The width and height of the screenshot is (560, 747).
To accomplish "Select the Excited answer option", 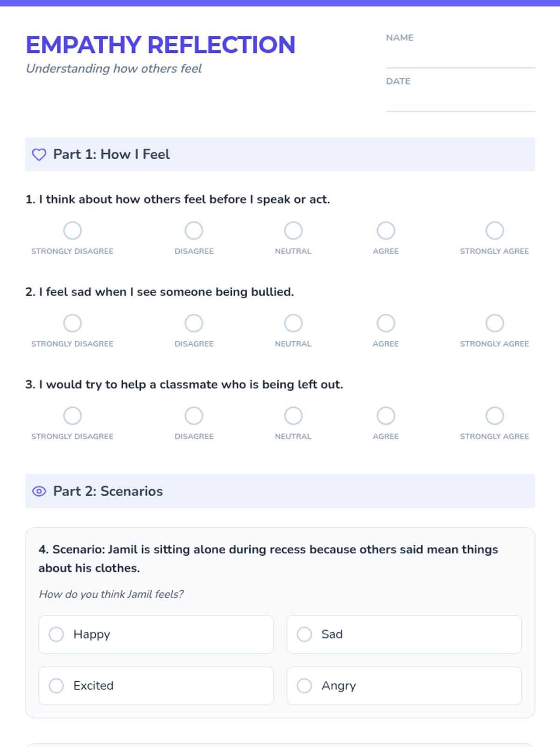I will (x=156, y=685).
